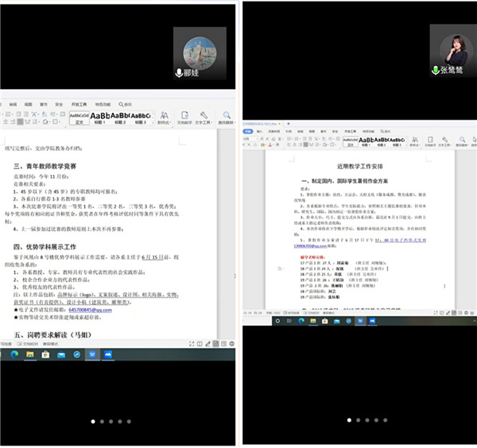Open 文字工具 wrench tool in left ribbon
477x448 pixels.
(x=204, y=118)
